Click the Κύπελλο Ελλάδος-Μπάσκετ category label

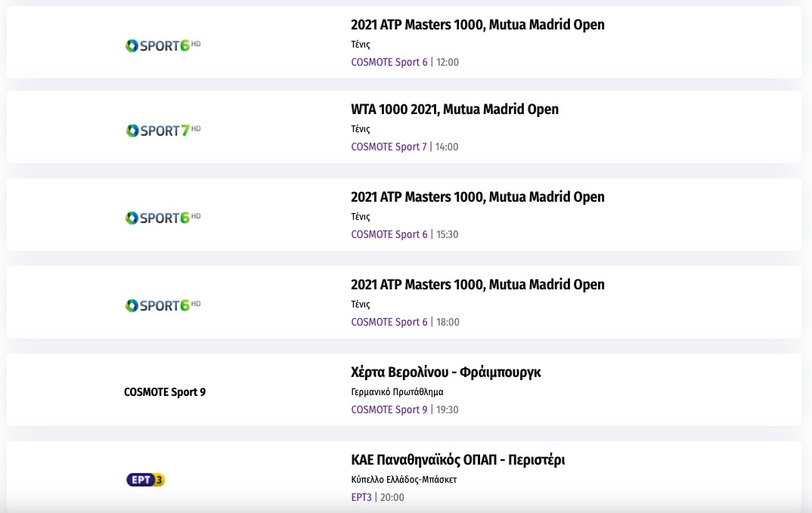tap(404, 480)
